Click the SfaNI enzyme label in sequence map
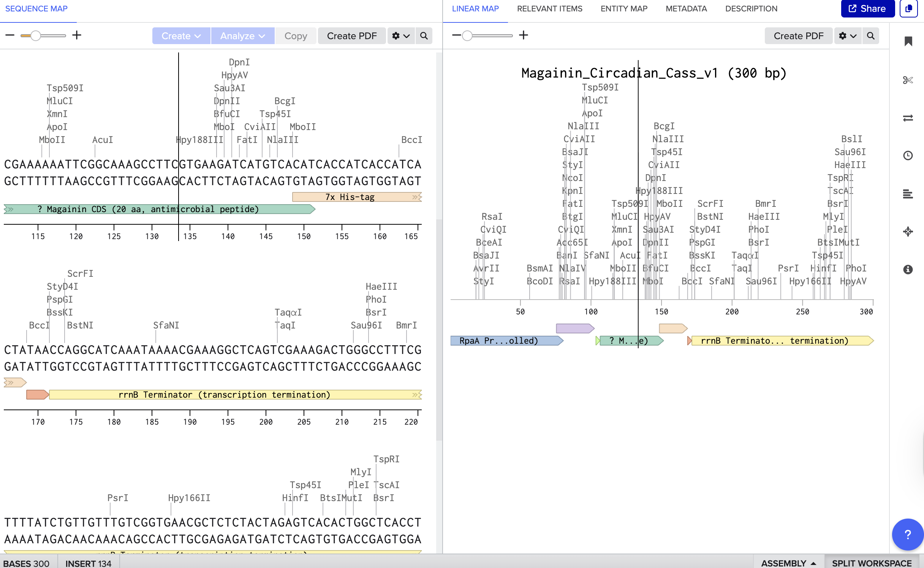 166,325
